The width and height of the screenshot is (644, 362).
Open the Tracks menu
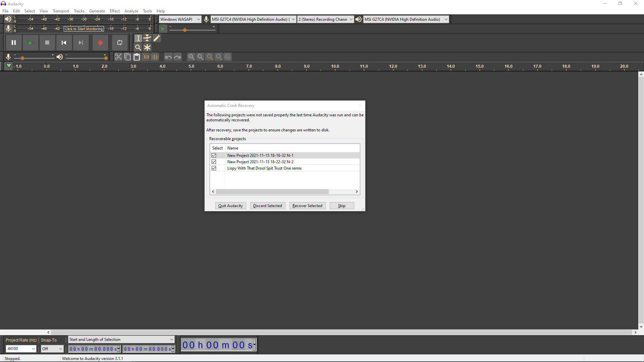click(79, 11)
